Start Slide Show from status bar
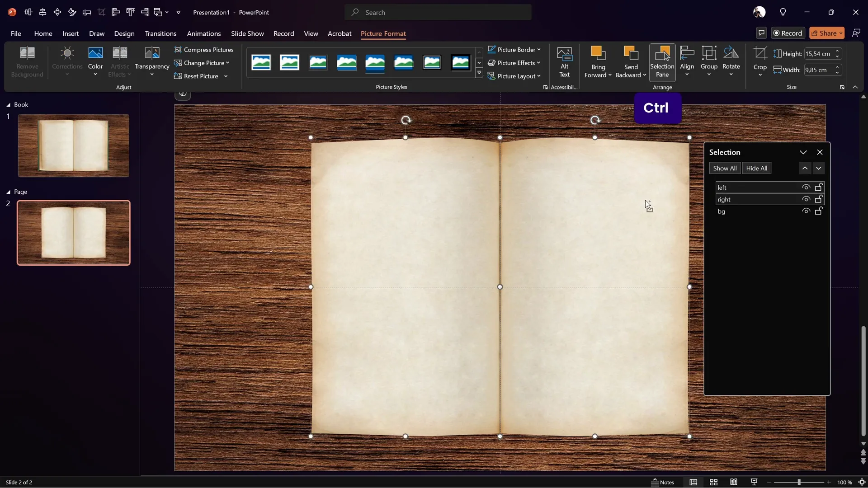868x488 pixels. click(x=754, y=482)
